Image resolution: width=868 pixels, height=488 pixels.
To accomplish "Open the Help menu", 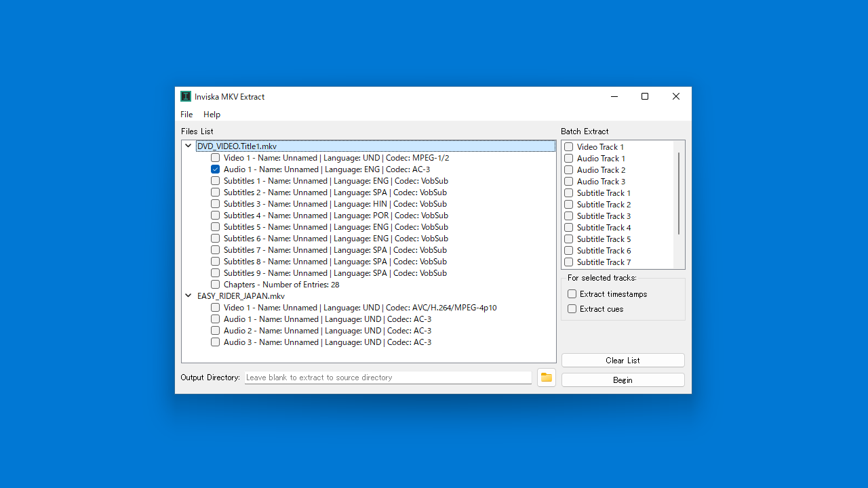I will (x=212, y=115).
